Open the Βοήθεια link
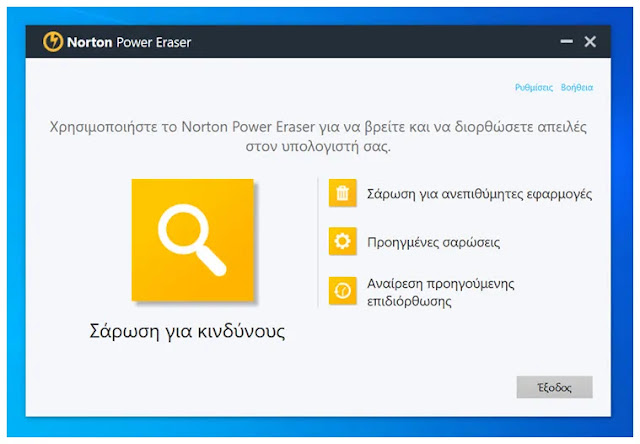The width and height of the screenshot is (640, 444). [x=577, y=87]
